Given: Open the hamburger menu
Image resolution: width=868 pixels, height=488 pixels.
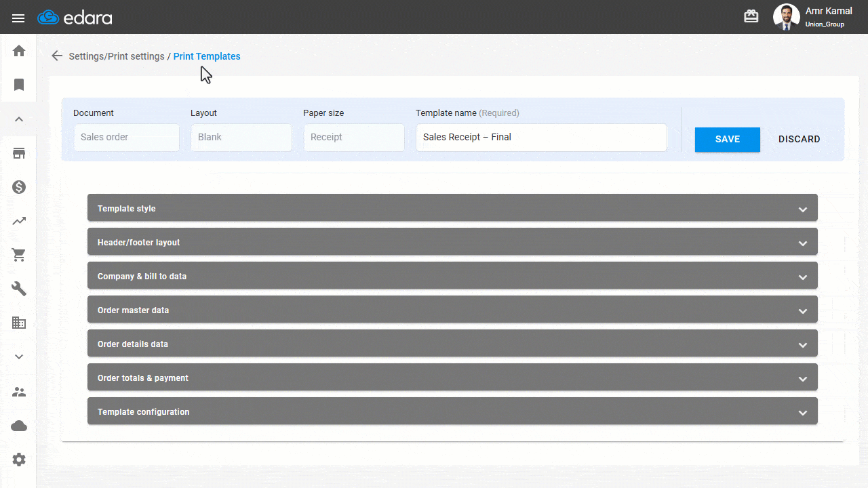Looking at the screenshot, I should point(18,18).
